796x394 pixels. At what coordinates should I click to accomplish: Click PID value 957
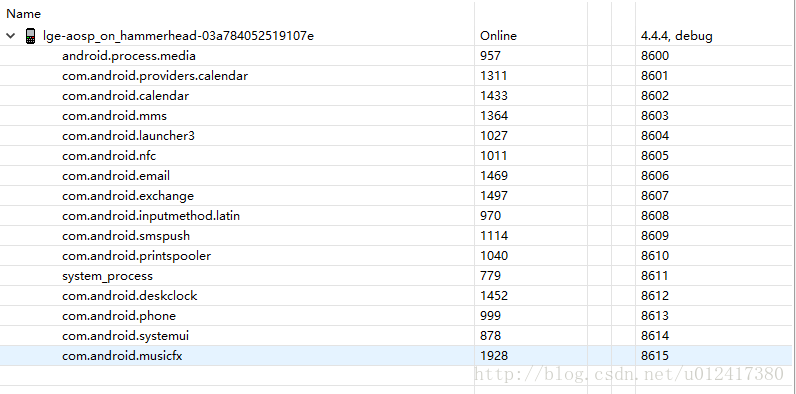coord(490,56)
